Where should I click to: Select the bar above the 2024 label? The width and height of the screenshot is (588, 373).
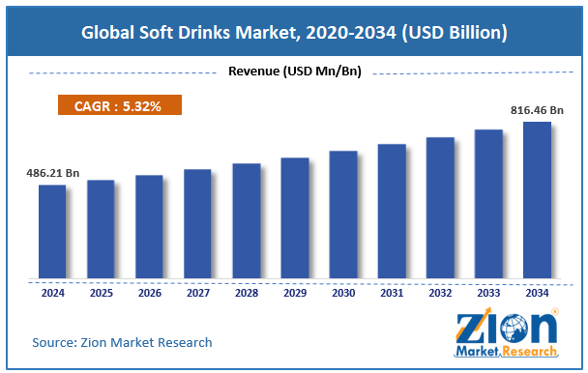tap(52, 231)
